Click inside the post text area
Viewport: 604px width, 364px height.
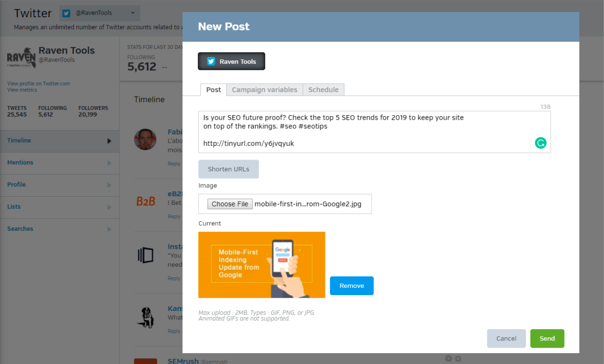(x=374, y=132)
